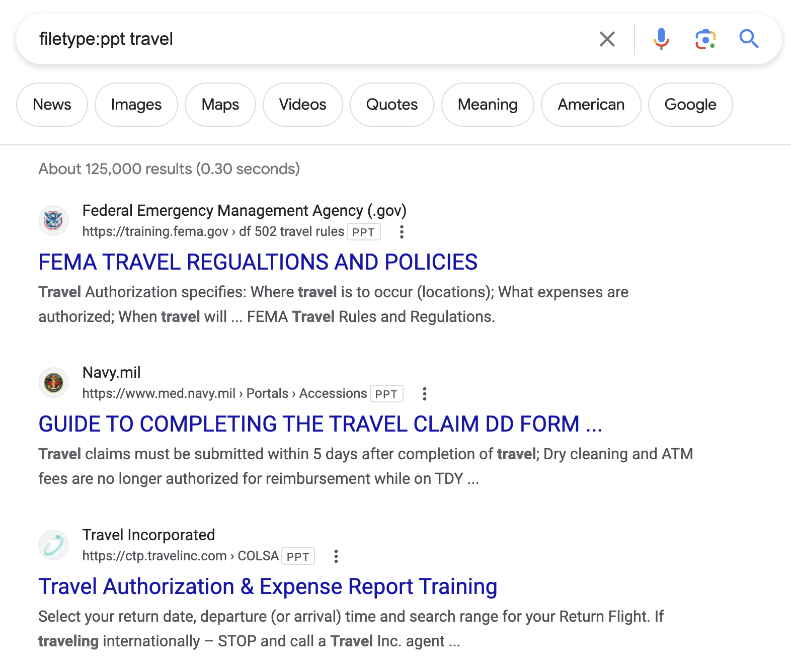Open the FEMA Travel Regulations result
Screen dimensions: 791x672
pos(258,262)
